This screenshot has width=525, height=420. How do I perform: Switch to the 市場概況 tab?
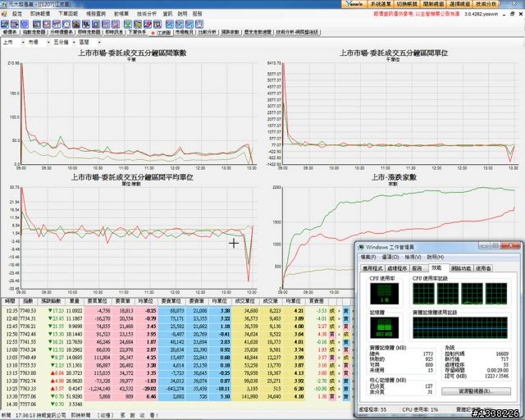click(184, 32)
